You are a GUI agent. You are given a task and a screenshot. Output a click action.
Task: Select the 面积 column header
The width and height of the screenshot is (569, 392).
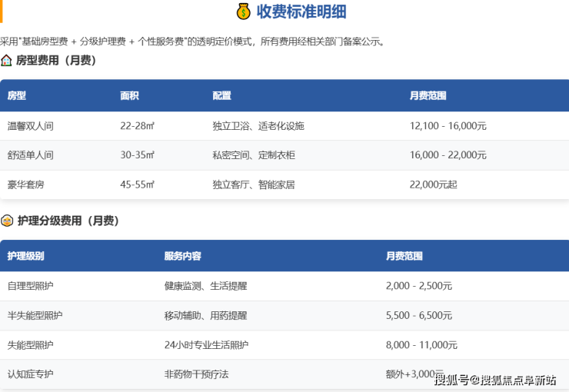point(129,96)
